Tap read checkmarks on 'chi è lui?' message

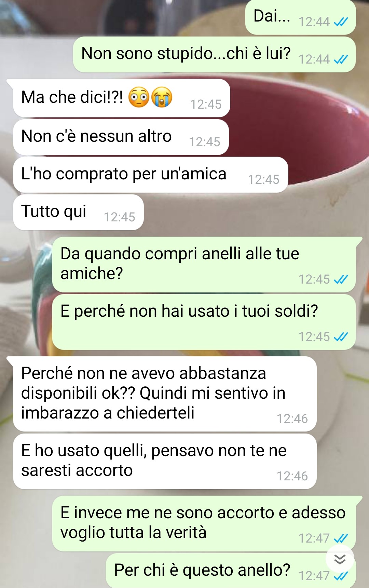[x=341, y=60]
